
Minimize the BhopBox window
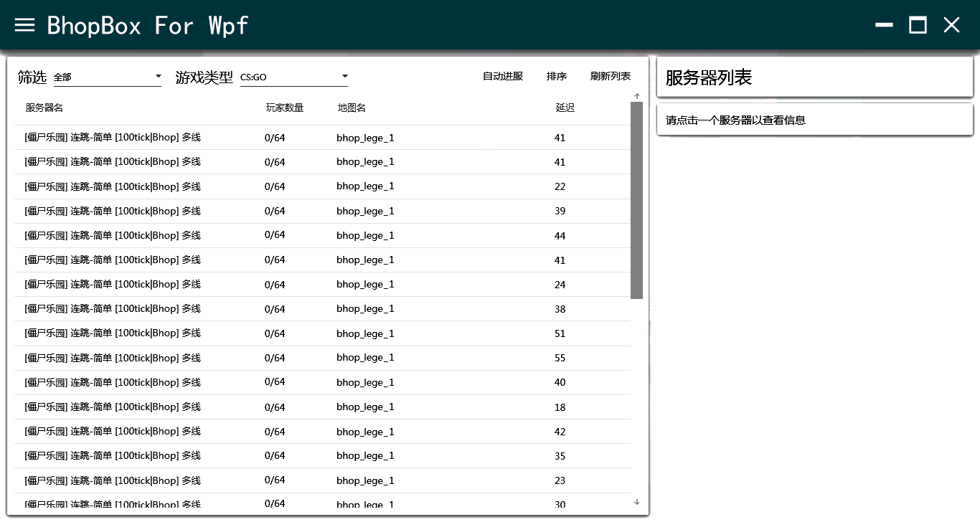point(884,25)
